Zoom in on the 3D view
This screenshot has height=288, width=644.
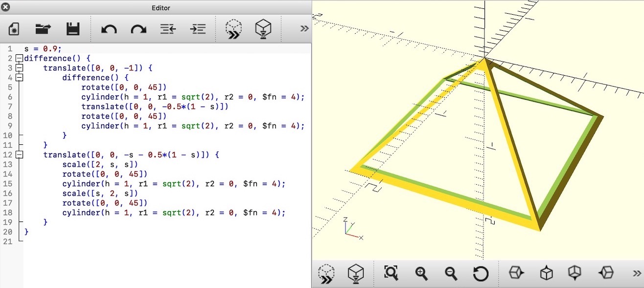point(421,273)
